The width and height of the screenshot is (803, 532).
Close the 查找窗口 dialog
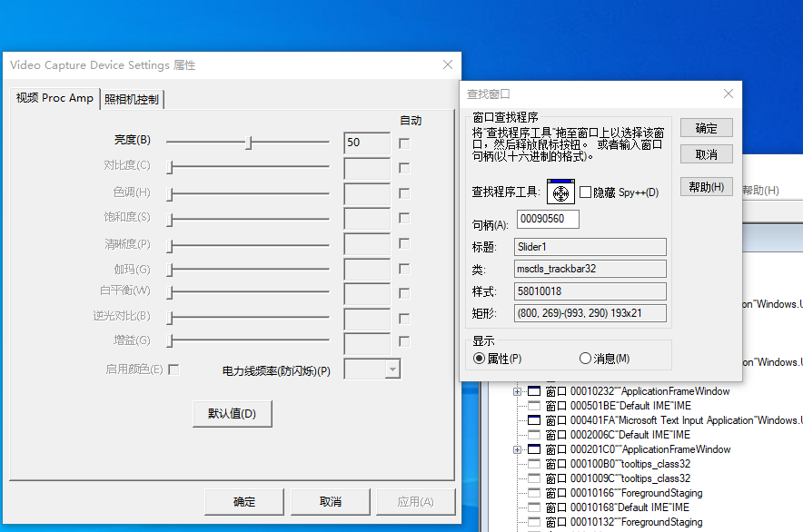(729, 94)
